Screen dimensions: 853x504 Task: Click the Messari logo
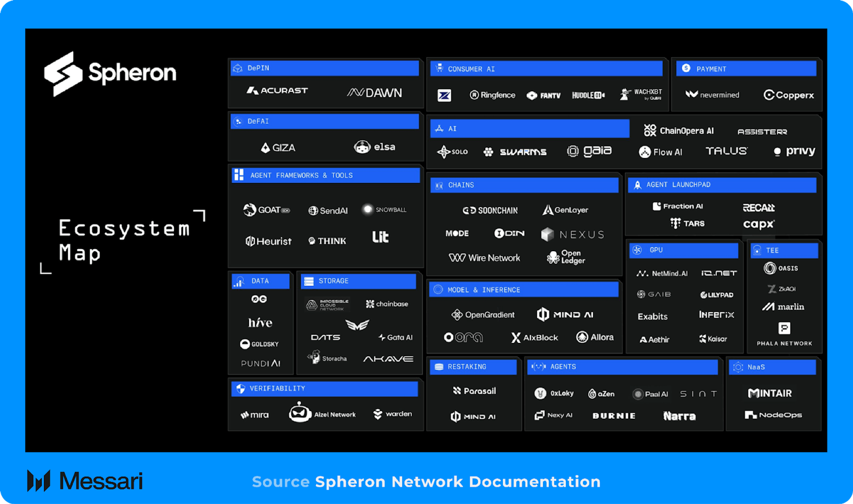(85, 481)
